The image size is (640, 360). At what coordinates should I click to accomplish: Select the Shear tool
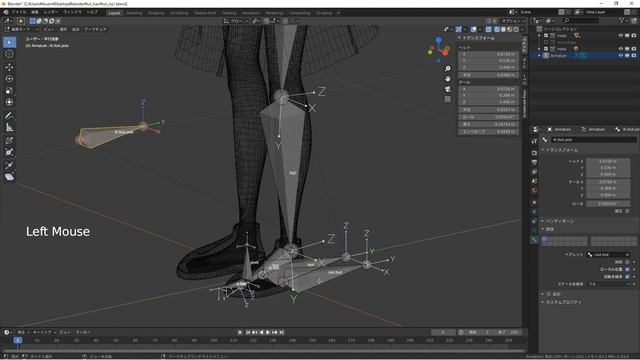click(9, 177)
